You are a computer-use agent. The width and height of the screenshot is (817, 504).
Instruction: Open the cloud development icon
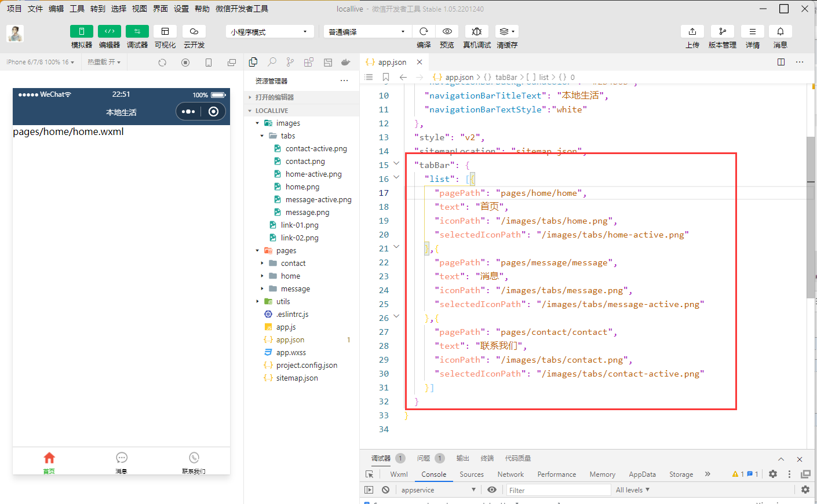coord(194,31)
